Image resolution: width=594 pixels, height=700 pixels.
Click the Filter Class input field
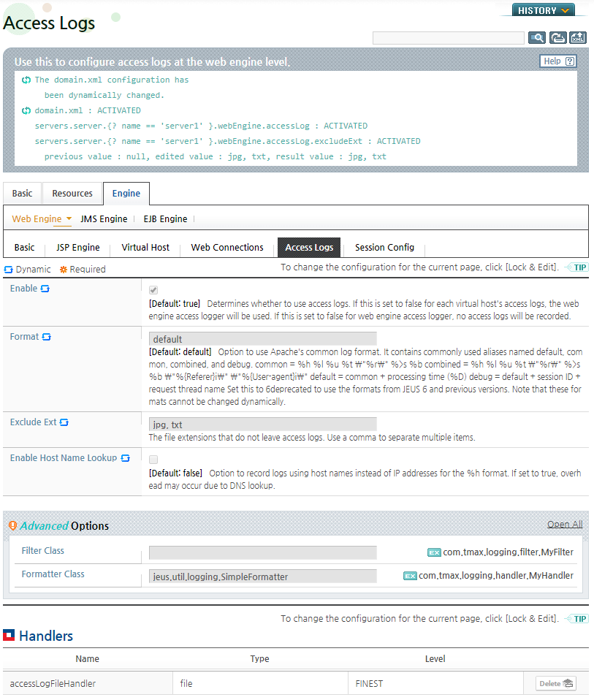(263, 552)
